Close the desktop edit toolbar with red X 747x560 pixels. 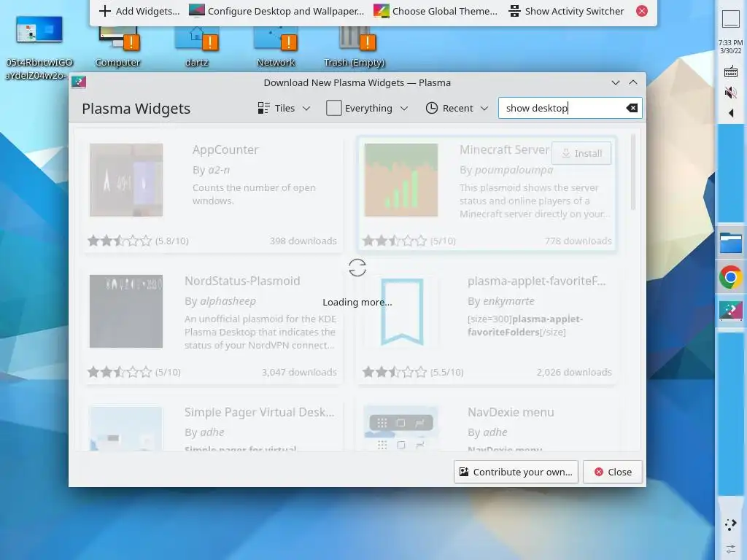[642, 11]
